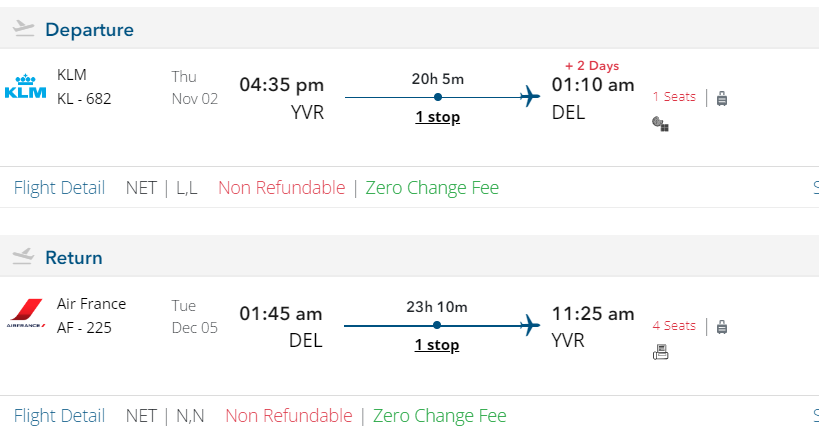Click baggage icon on KLM departure flight

(722, 97)
